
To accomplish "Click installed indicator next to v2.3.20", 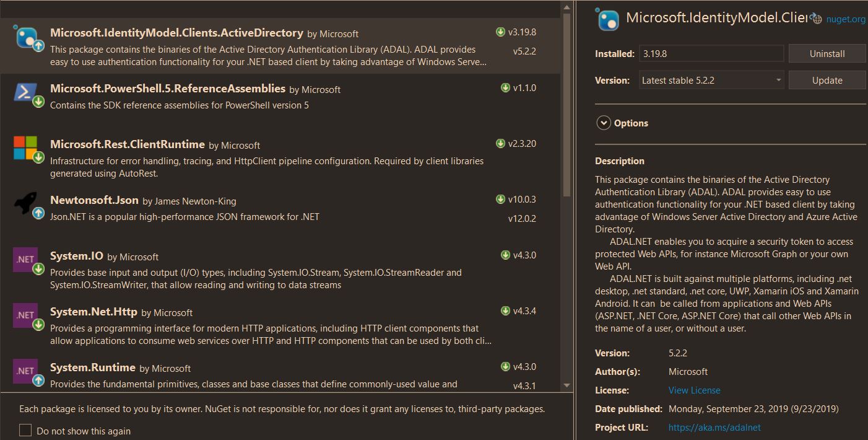I will tap(500, 144).
